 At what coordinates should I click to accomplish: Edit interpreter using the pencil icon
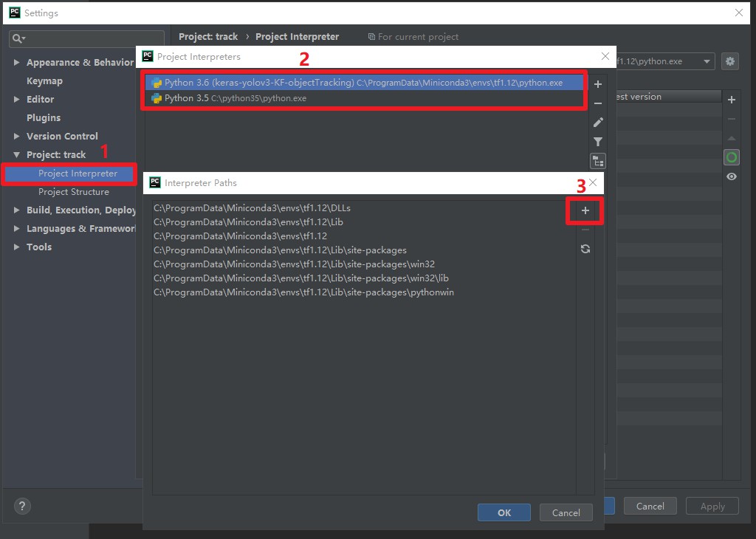point(598,123)
